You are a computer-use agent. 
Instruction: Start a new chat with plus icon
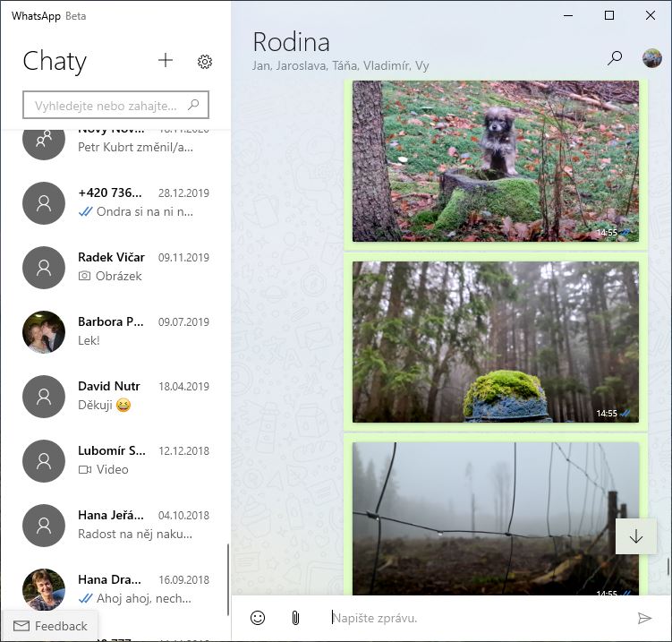165,61
